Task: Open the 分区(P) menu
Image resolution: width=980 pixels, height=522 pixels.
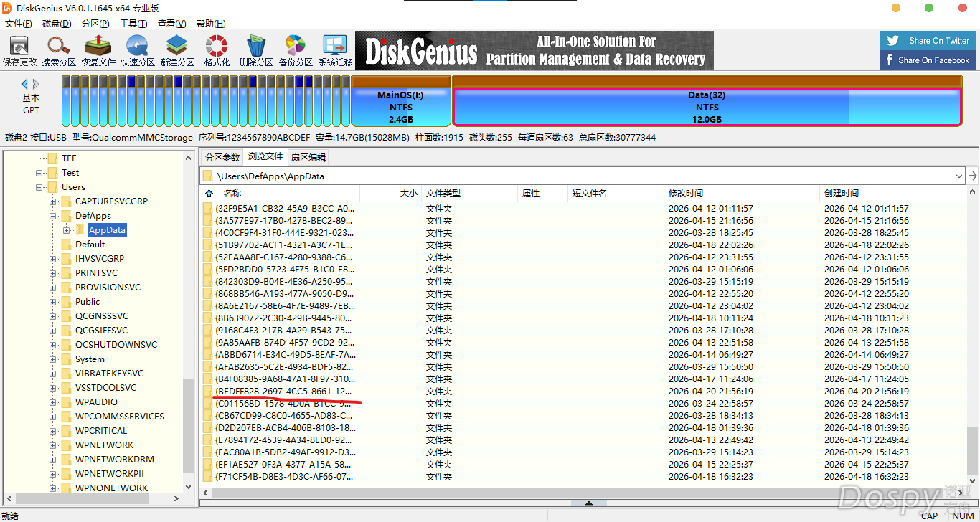Action: point(95,24)
